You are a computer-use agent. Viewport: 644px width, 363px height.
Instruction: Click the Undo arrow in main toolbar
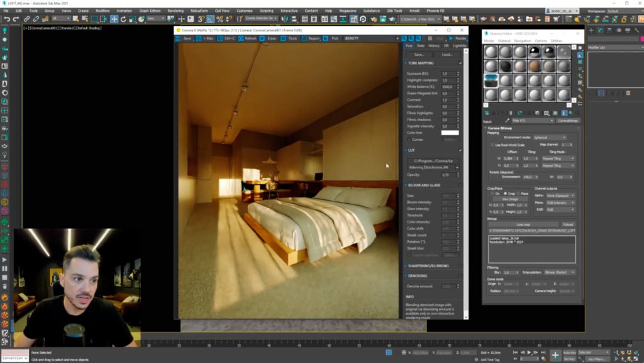pyautogui.click(x=7, y=19)
